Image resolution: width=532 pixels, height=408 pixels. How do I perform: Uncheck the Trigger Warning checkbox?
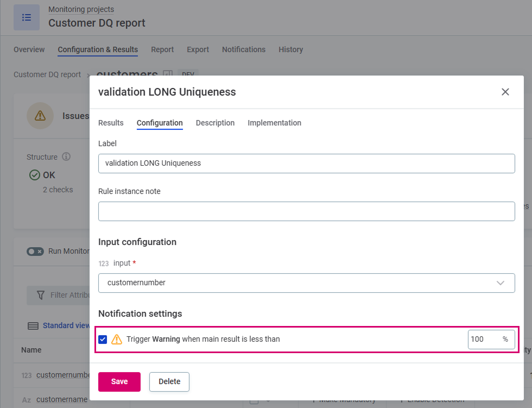coord(103,339)
